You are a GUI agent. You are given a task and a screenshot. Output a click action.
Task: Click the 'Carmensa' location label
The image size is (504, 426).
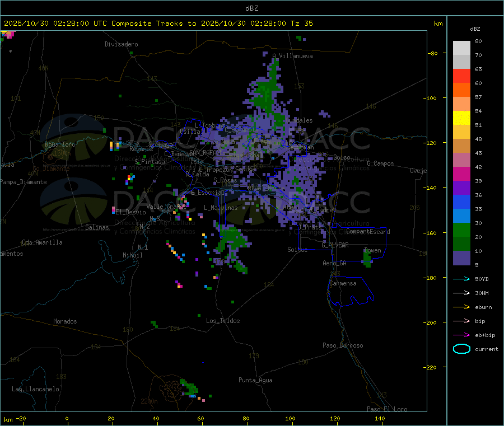(x=343, y=283)
